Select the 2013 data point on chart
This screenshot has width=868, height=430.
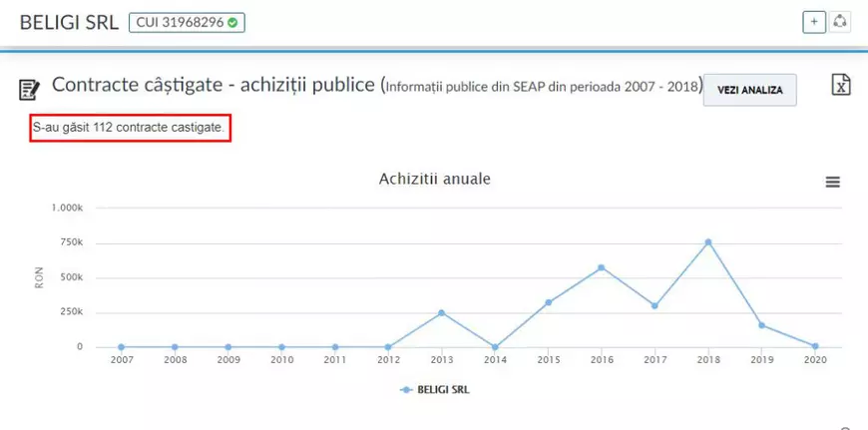point(441,312)
